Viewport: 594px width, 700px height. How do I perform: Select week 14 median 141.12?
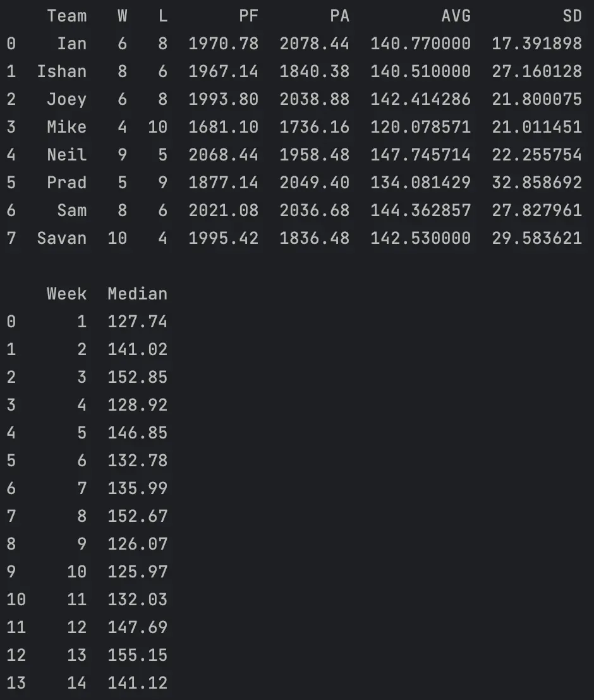point(138,682)
